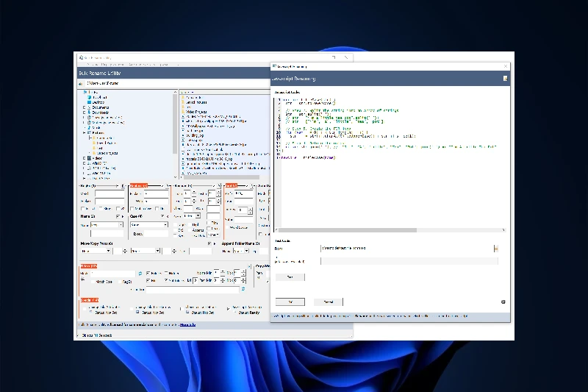Cancel the Javascript Renaming dialog
The image size is (588, 392).
328,302
